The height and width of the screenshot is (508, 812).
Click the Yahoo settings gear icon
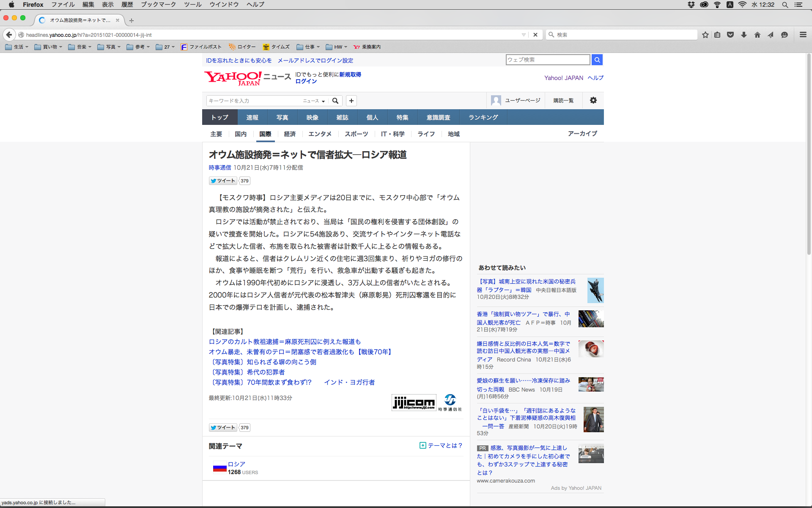point(593,100)
